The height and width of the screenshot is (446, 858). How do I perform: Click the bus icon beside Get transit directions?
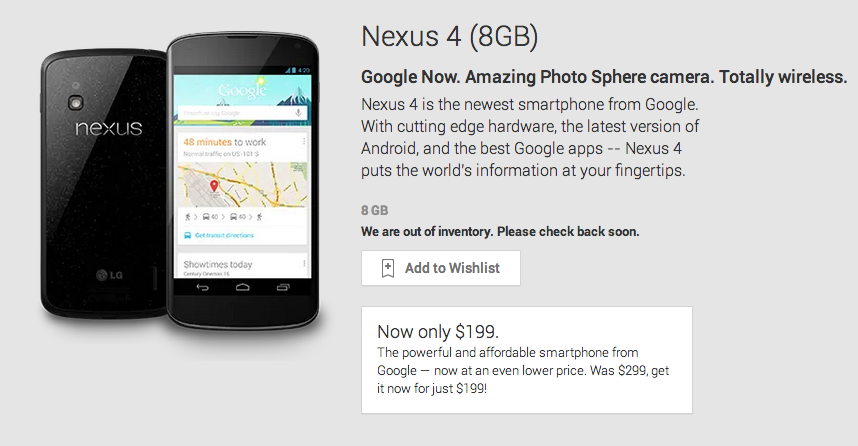pyautogui.click(x=187, y=235)
